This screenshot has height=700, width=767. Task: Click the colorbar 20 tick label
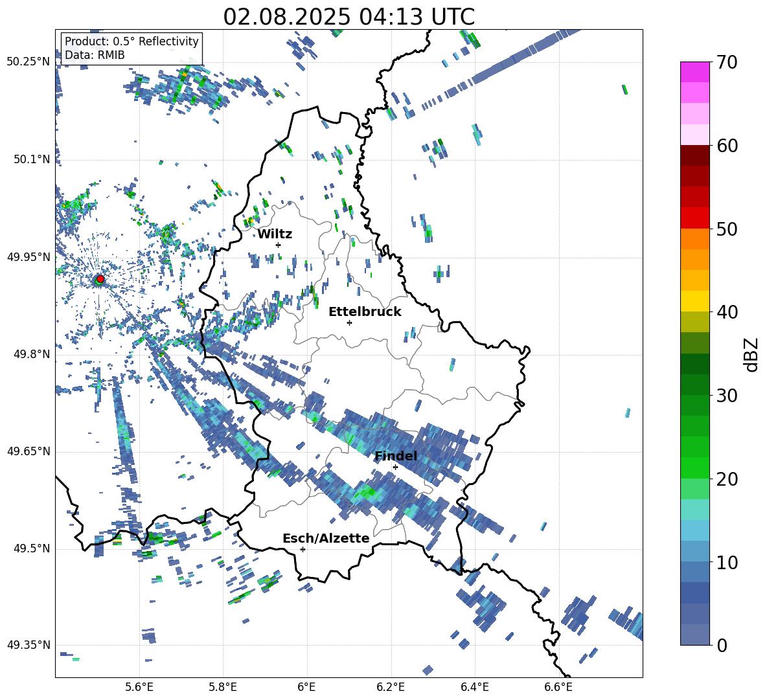[x=726, y=479]
